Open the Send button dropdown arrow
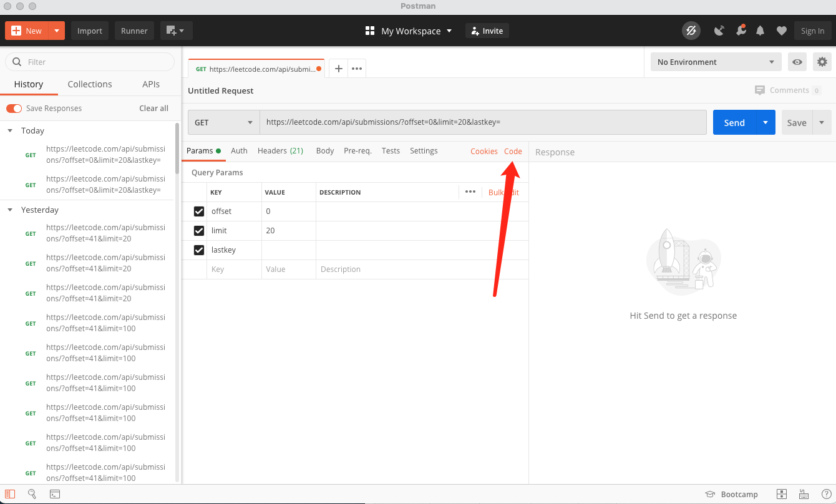 (766, 122)
